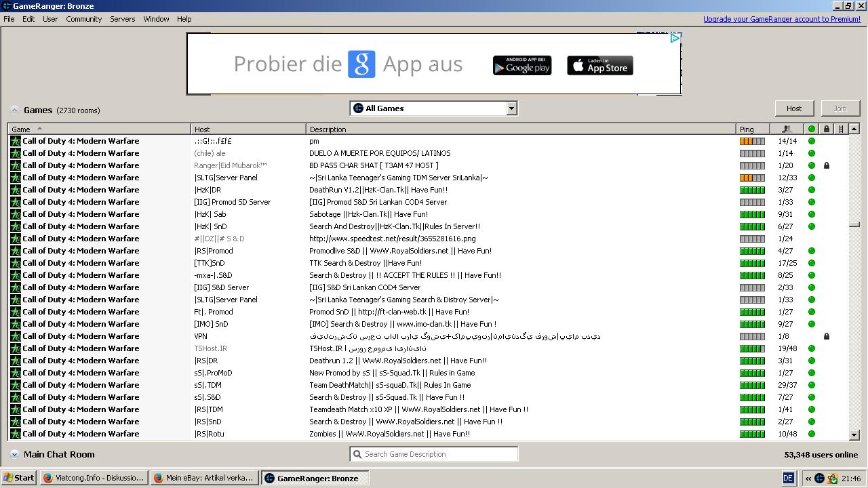Click Upgrade GameRanger account to Premium link
This screenshot has width=868, height=488.
782,19
